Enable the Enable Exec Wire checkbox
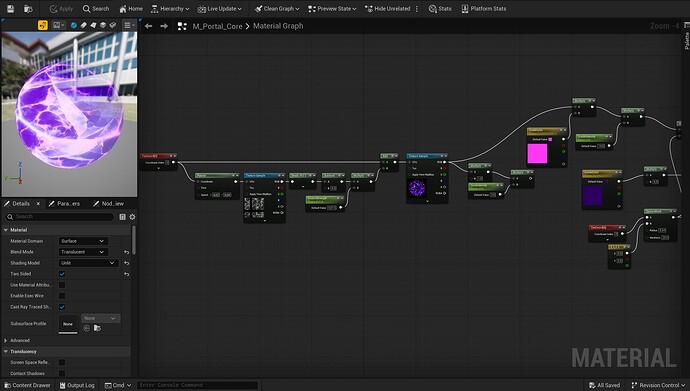This screenshot has width=690, height=391. pos(62,296)
